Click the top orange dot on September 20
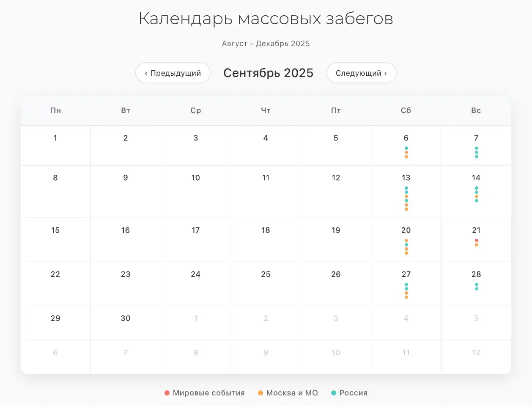The width and height of the screenshot is (532, 409). pos(406,240)
